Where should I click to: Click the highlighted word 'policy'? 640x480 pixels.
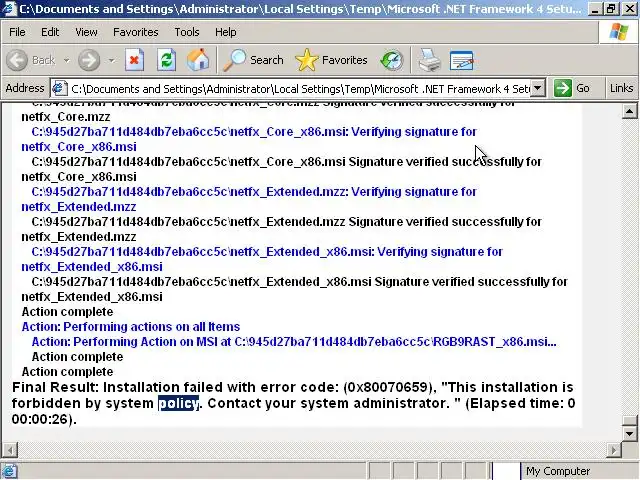click(x=178, y=403)
